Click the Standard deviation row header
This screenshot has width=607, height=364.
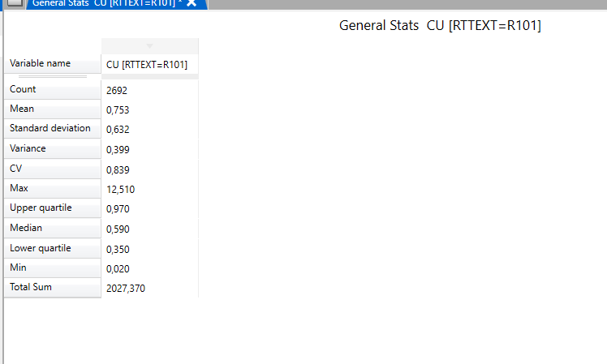click(53, 128)
